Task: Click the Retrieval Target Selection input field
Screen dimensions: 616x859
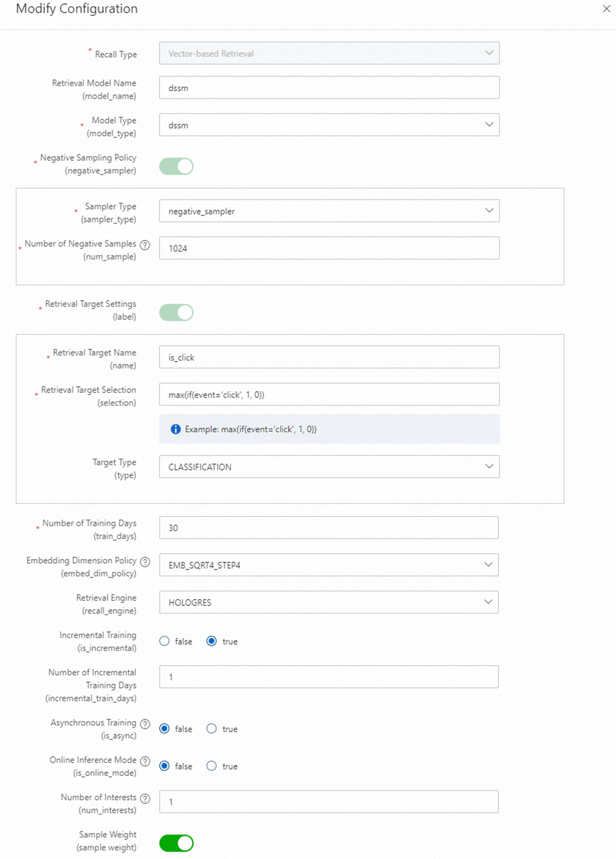Action: pyautogui.click(x=329, y=395)
